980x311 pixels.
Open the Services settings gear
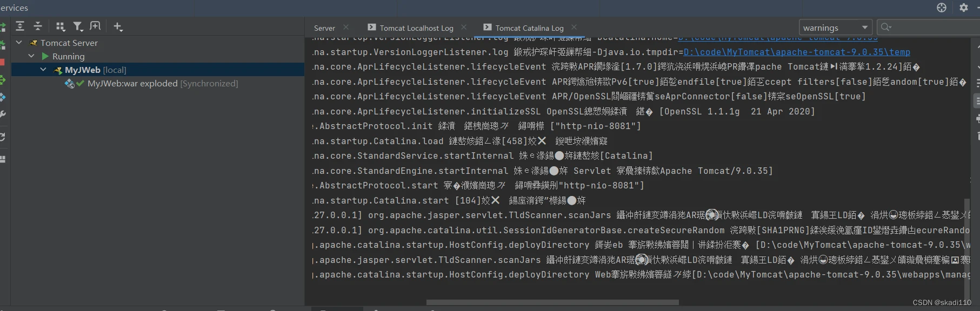coord(963,8)
